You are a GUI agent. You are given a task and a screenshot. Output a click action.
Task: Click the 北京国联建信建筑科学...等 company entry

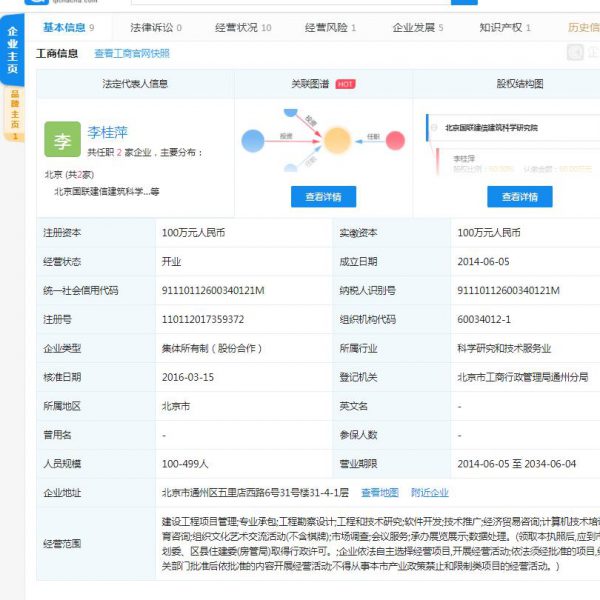[107, 192]
